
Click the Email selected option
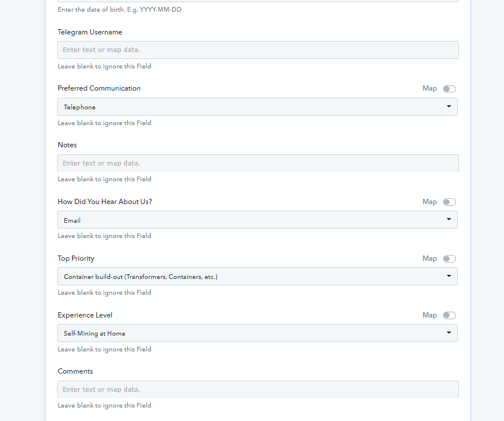[x=72, y=220]
